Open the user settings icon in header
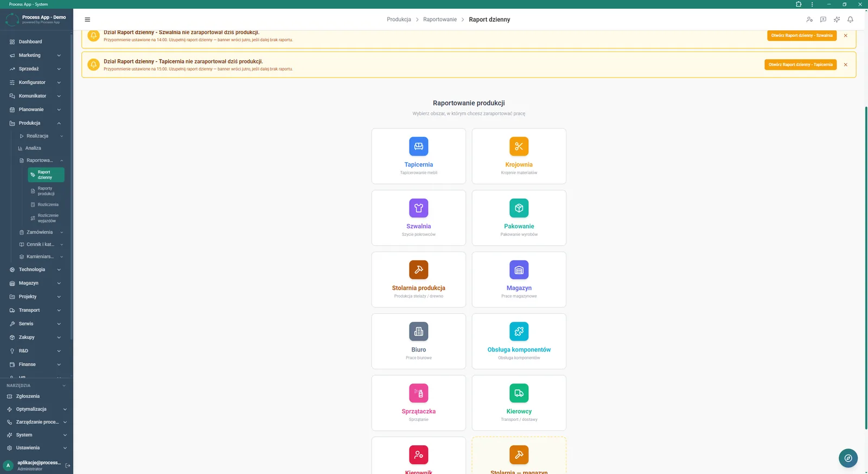Screen dimensions: 868x474 pos(809,20)
